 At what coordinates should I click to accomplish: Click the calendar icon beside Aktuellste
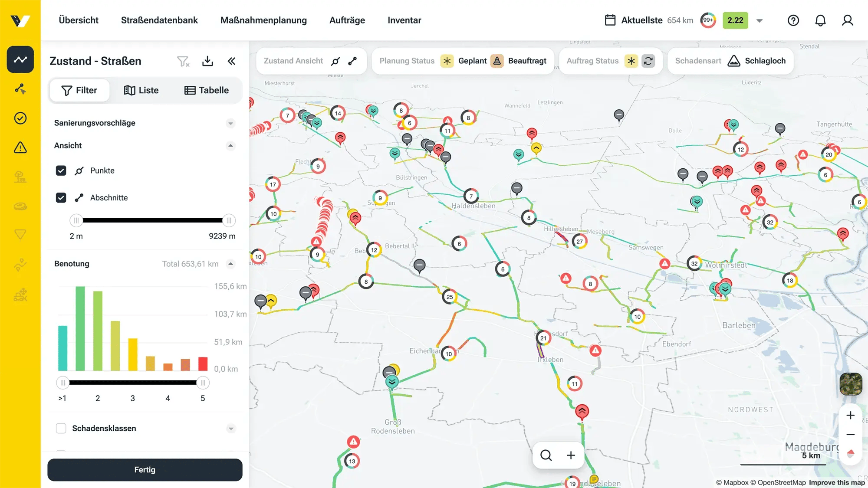[610, 20]
